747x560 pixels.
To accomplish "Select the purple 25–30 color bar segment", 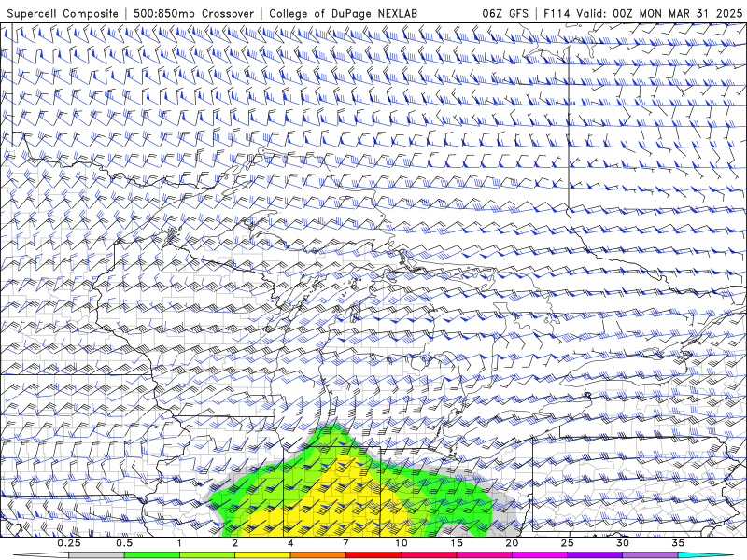I will 595,555.
